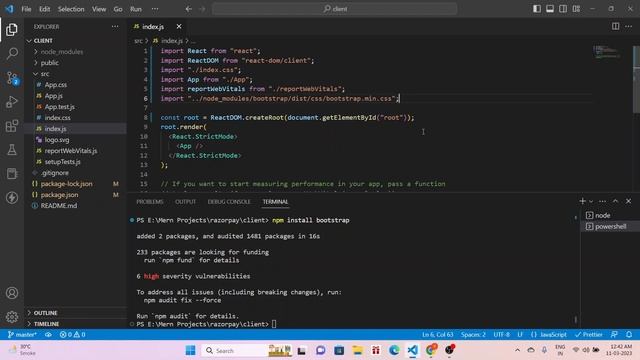Open README.md file
The width and height of the screenshot is (640, 360).
(x=76, y=206)
